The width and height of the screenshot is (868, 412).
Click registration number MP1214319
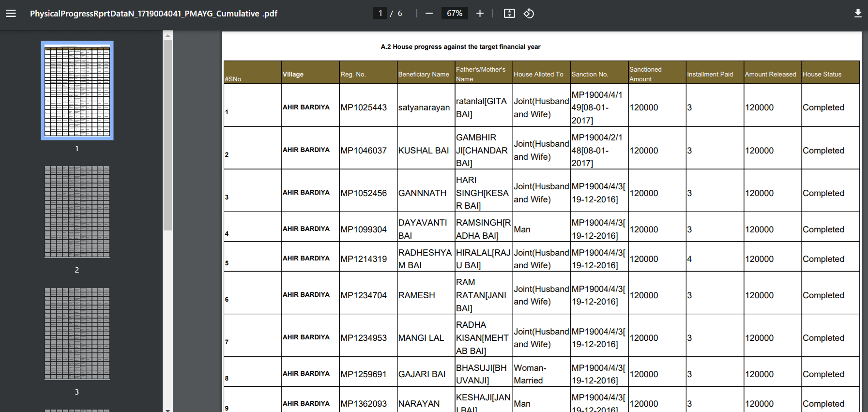(x=364, y=259)
